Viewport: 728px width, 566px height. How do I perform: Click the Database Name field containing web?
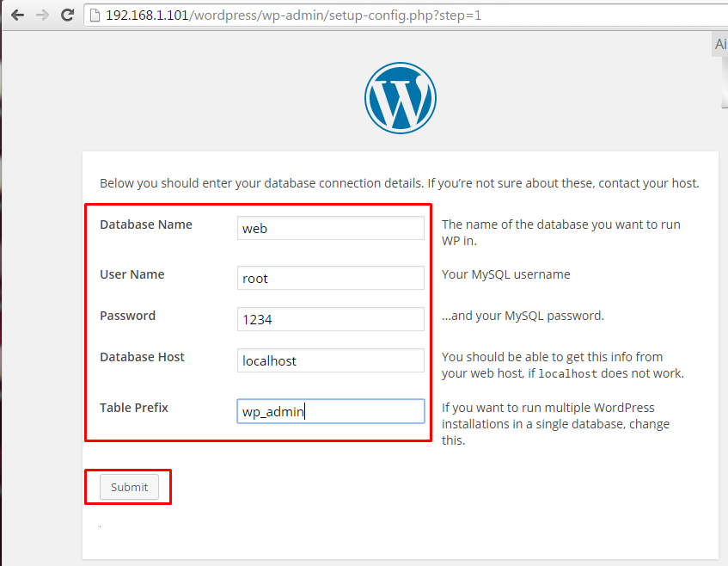331,228
